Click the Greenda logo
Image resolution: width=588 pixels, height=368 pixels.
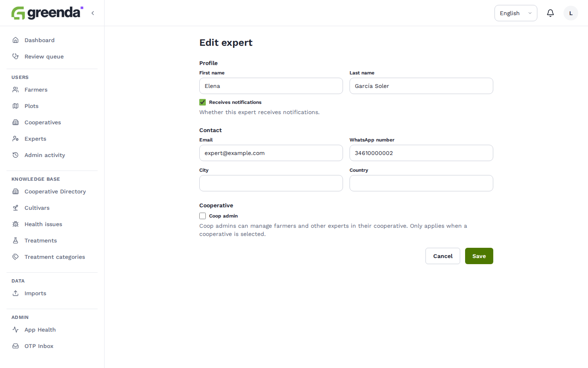[x=47, y=13]
